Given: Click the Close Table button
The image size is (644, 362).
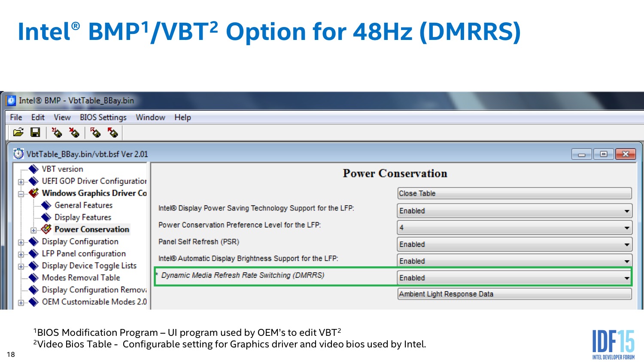Looking at the screenshot, I should coord(514,193).
